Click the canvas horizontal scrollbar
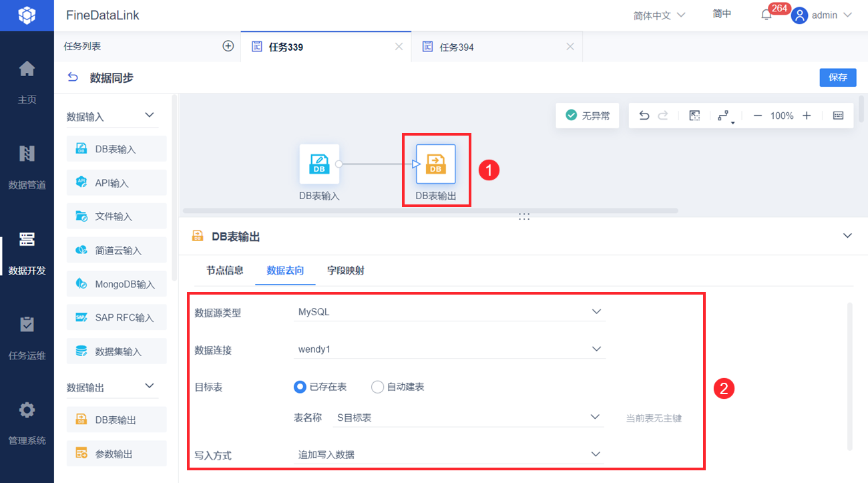 pyautogui.click(x=431, y=210)
